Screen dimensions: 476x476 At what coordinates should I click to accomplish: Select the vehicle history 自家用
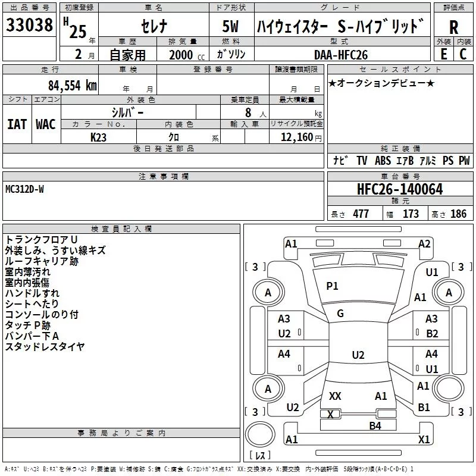(x=127, y=55)
